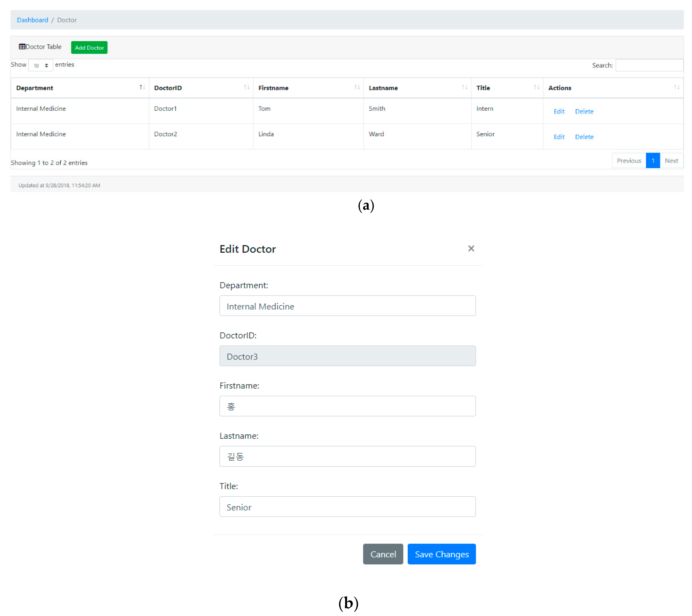Edit the Doctor2 row

(x=559, y=137)
